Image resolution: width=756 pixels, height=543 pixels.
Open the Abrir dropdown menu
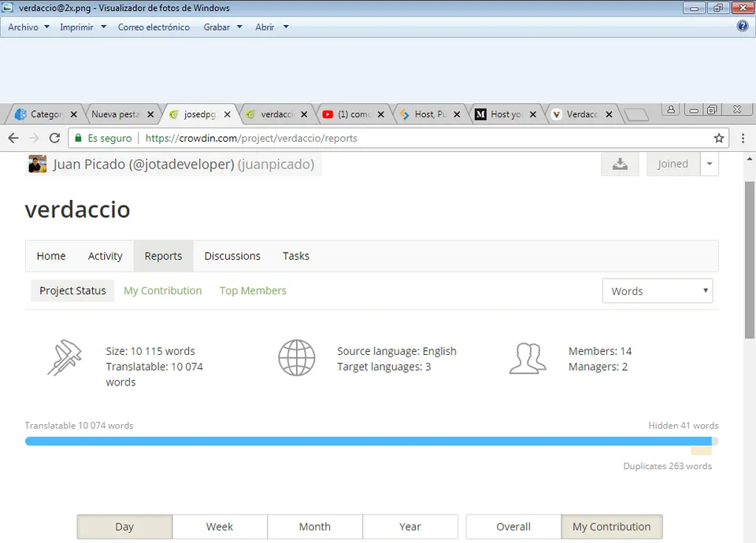272,27
